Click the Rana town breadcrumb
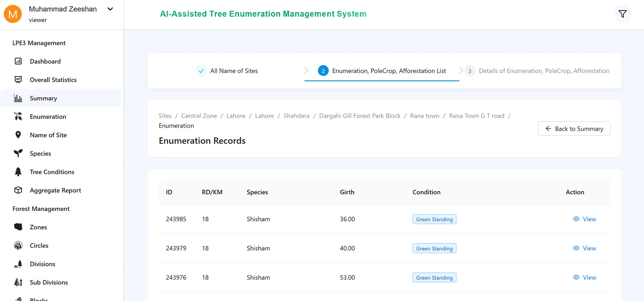 click(425, 116)
